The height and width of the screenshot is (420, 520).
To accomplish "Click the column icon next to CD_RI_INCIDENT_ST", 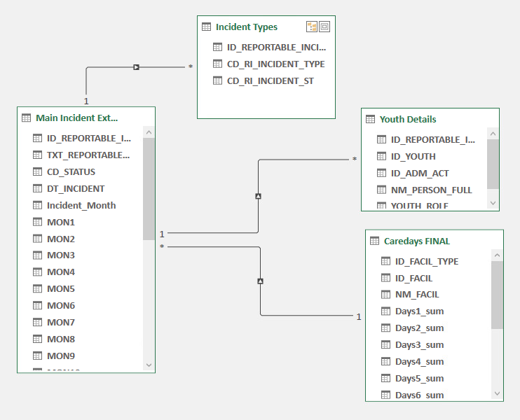I will 217,80.
